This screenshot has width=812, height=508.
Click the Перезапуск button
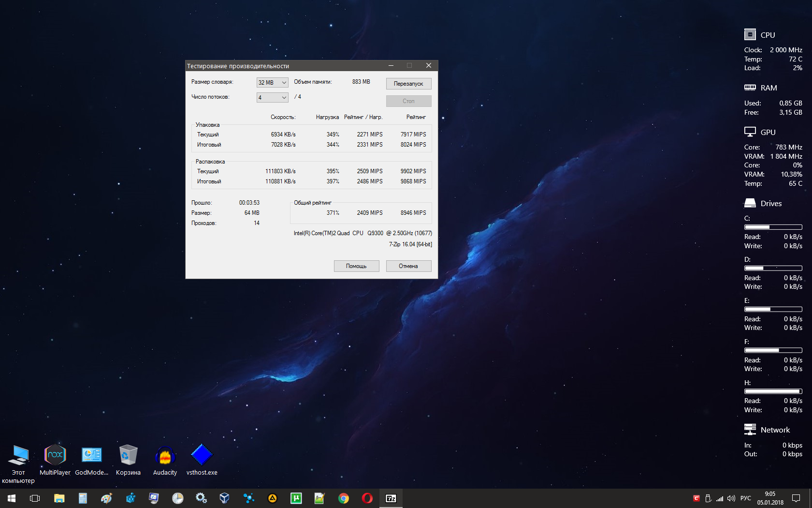point(408,84)
